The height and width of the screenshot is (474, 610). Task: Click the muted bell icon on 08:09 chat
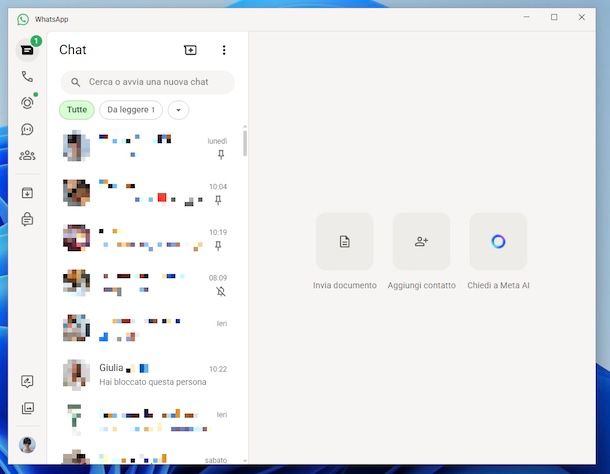click(x=221, y=291)
